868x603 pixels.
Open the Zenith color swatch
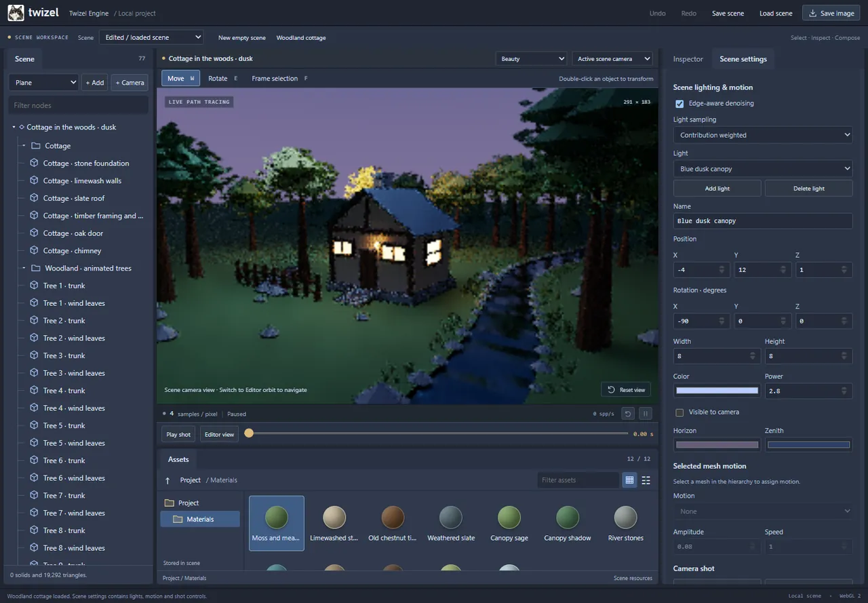pyautogui.click(x=809, y=445)
